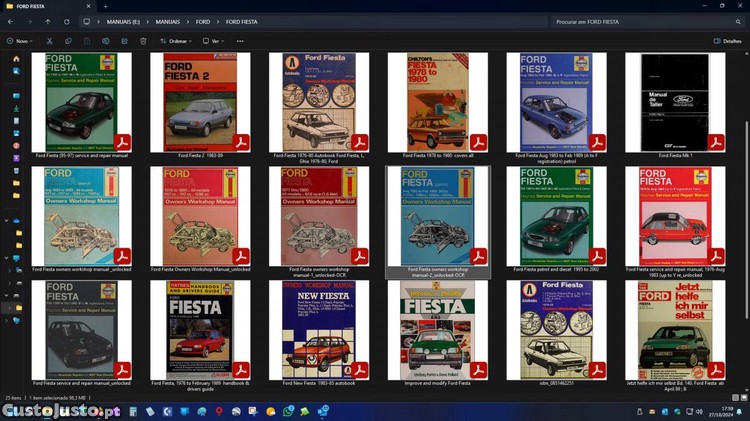Click the navigate Back arrow
The height and width of the screenshot is (421, 750).
tap(12, 21)
